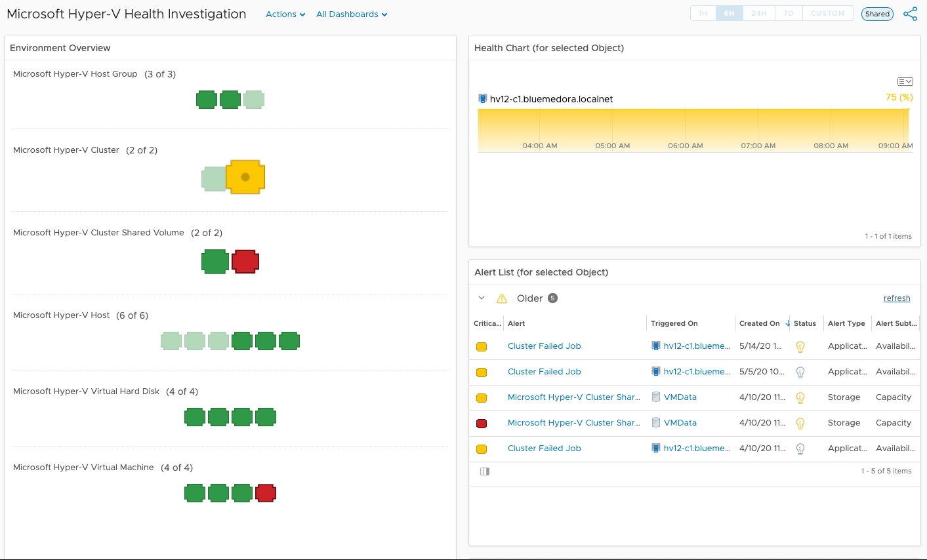Click the Created On sort arrow
The width and height of the screenshot is (927, 560).
[x=787, y=323]
